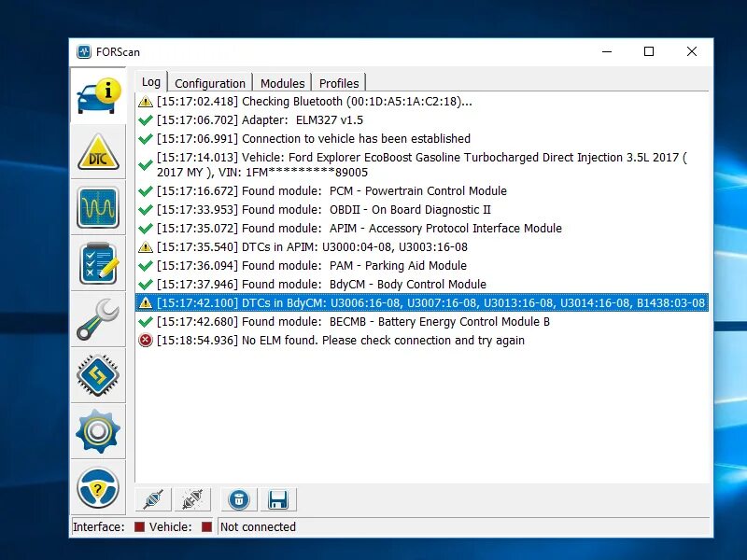Open the wrench service functions section

pyautogui.click(x=99, y=319)
